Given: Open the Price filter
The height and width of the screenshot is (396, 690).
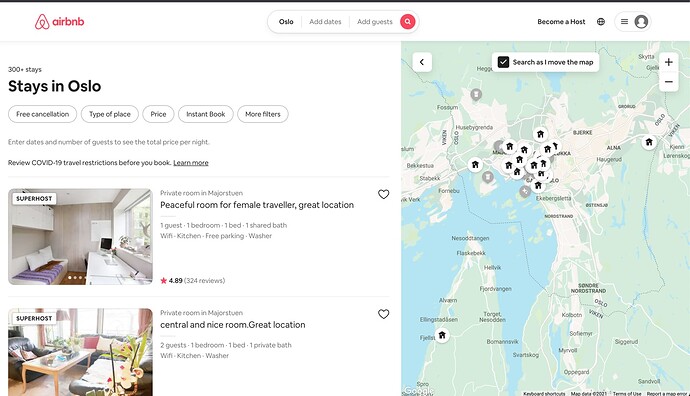Looking at the screenshot, I should point(158,114).
